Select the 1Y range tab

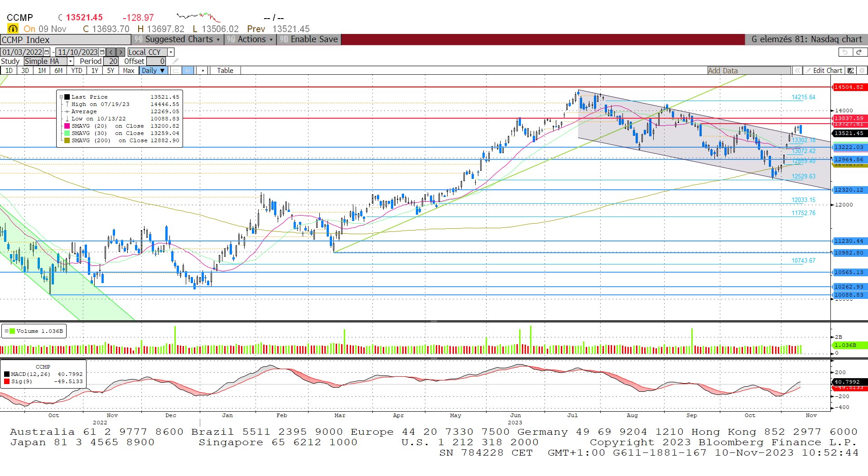(x=95, y=71)
